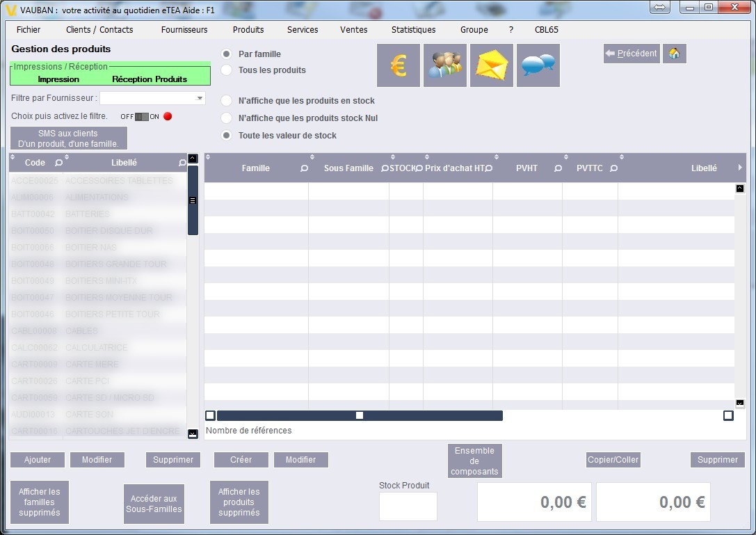The image size is (756, 535).
Task: Click the Euro currency icon button
Action: click(x=398, y=65)
